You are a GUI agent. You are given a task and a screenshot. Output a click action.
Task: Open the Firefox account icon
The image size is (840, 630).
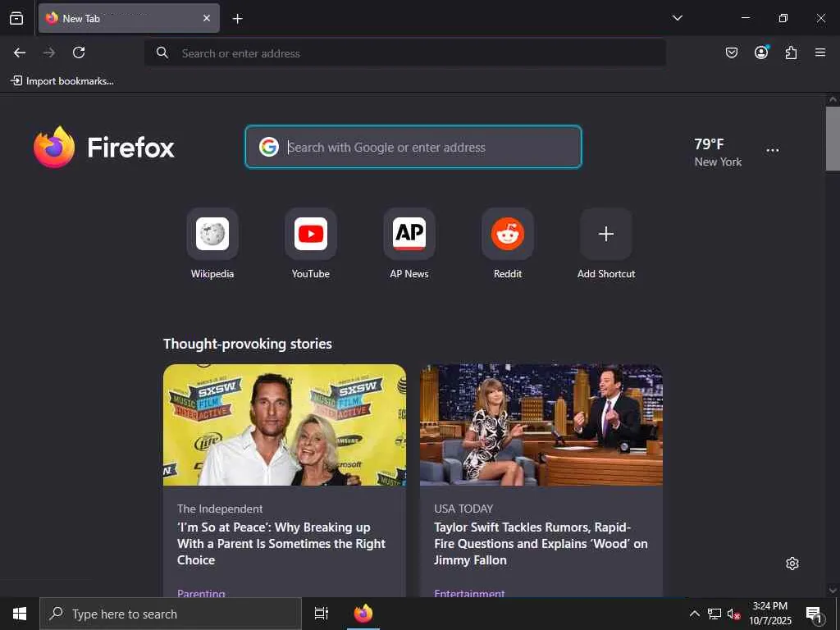coord(761,52)
